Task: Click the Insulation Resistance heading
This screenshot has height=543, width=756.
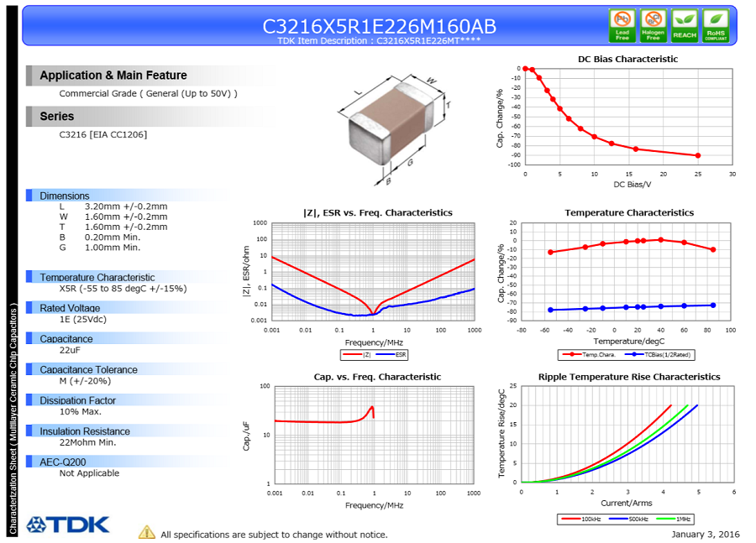Action: [x=85, y=431]
